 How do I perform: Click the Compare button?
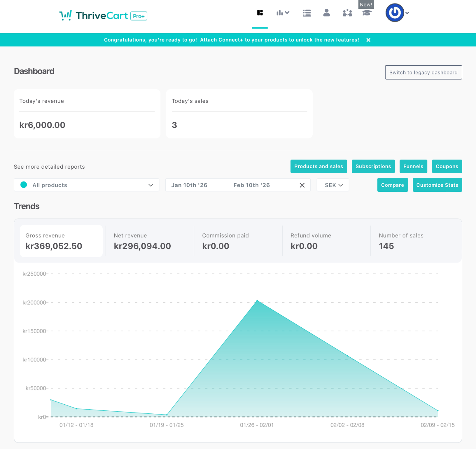point(393,185)
